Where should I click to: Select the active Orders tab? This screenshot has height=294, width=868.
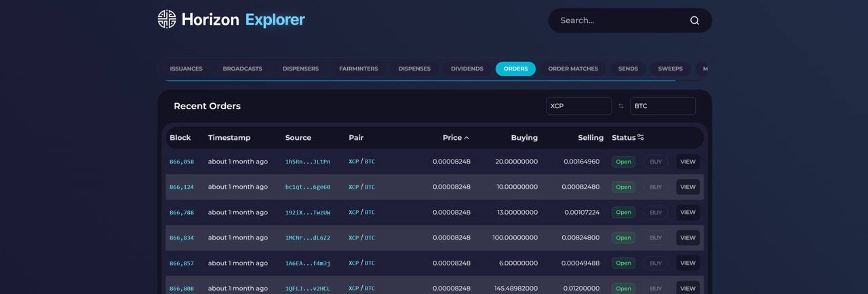tap(515, 69)
